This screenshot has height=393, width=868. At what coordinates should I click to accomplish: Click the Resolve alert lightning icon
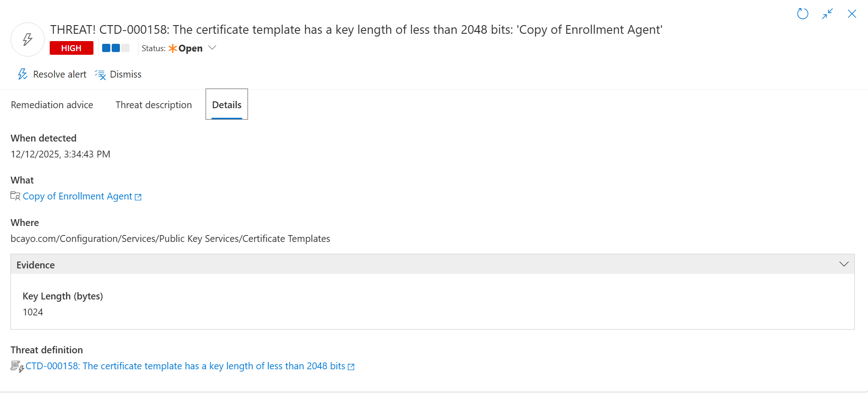[x=22, y=74]
